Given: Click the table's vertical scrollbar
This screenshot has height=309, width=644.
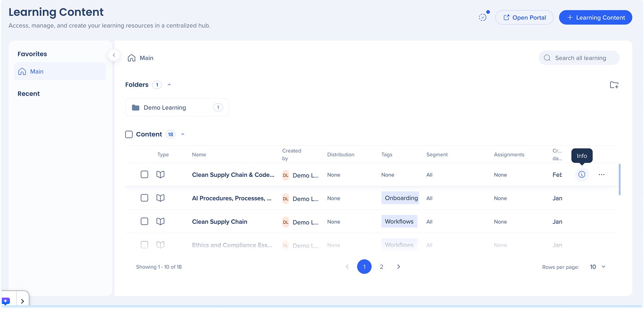Looking at the screenshot, I should tap(620, 180).
